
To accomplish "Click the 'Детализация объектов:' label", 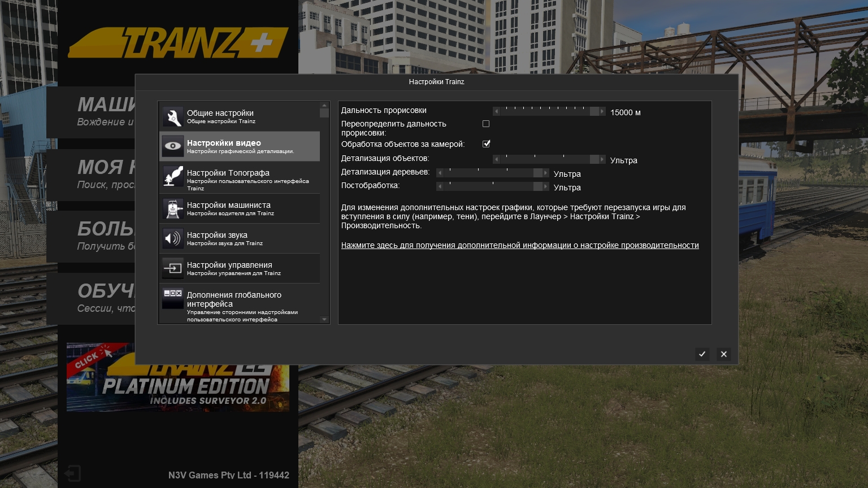I will point(385,158).
